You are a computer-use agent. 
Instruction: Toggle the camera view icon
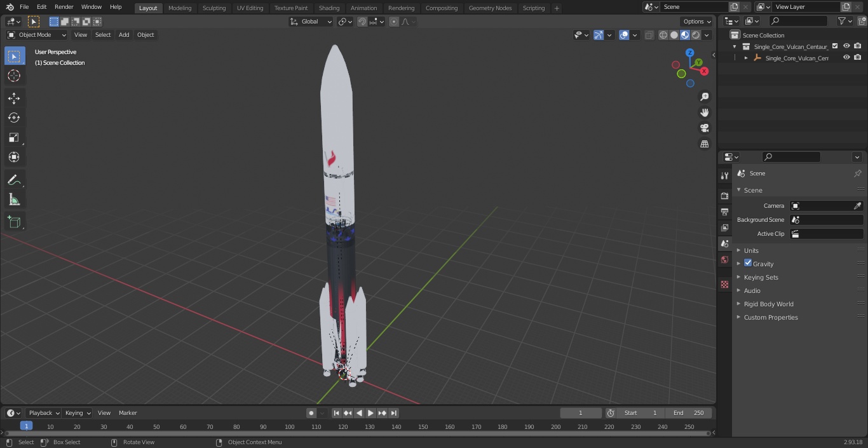click(x=704, y=128)
